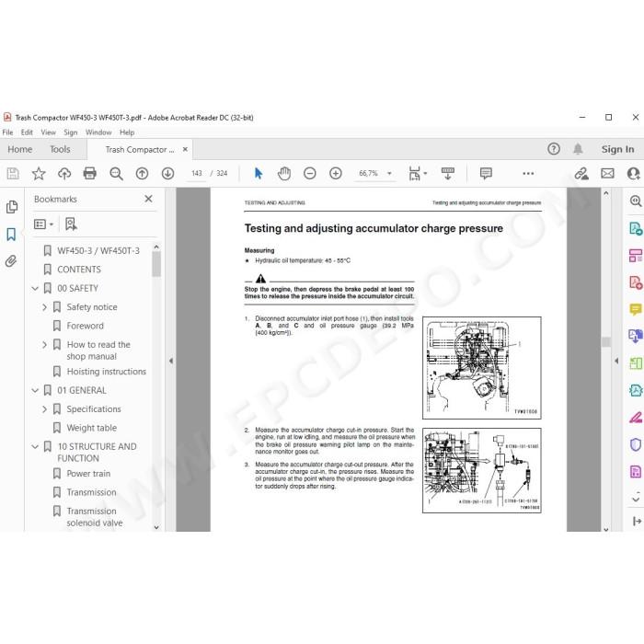Open the notifications bell
The image size is (644, 644).
578,149
